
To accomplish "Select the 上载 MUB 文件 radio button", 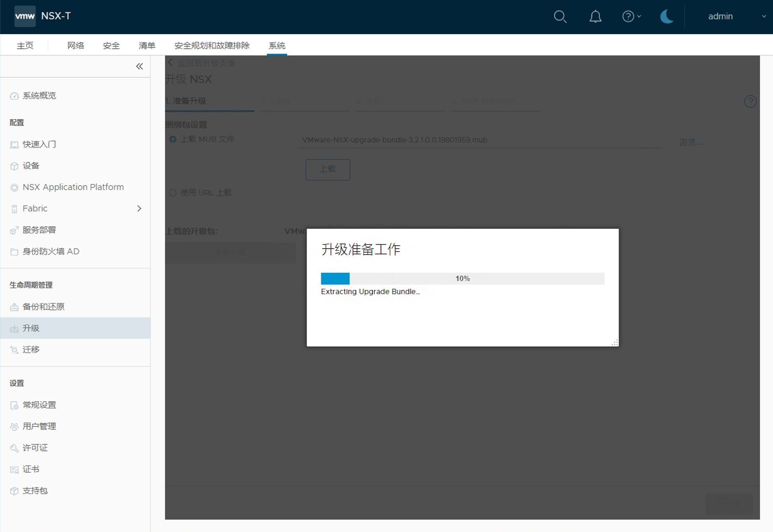I will click(x=173, y=139).
